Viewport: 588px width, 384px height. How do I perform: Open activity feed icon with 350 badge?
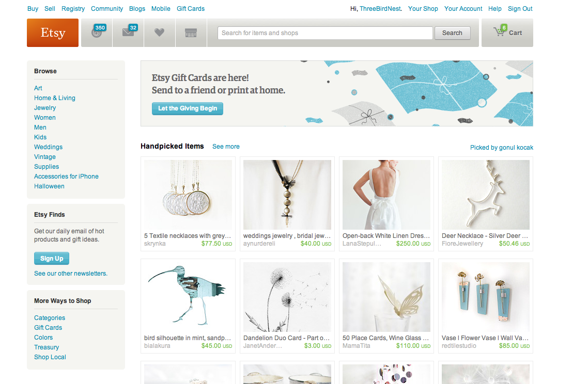pyautogui.click(x=97, y=33)
